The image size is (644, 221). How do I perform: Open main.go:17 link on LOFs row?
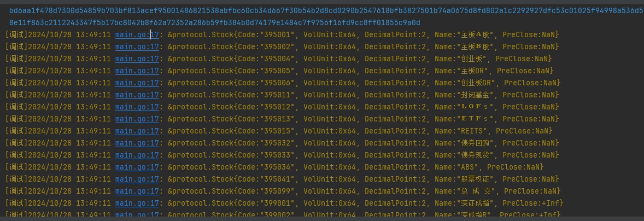pyautogui.click(x=137, y=107)
